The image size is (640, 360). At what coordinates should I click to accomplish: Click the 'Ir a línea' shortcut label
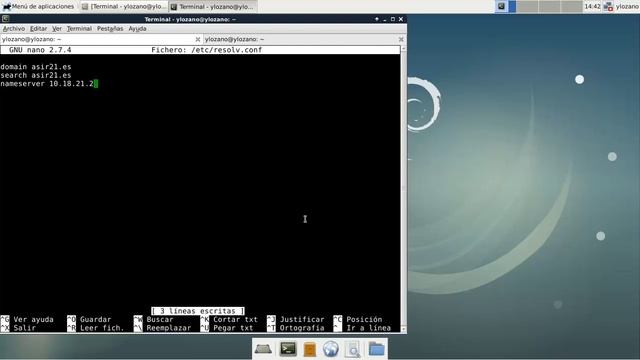(x=369, y=328)
